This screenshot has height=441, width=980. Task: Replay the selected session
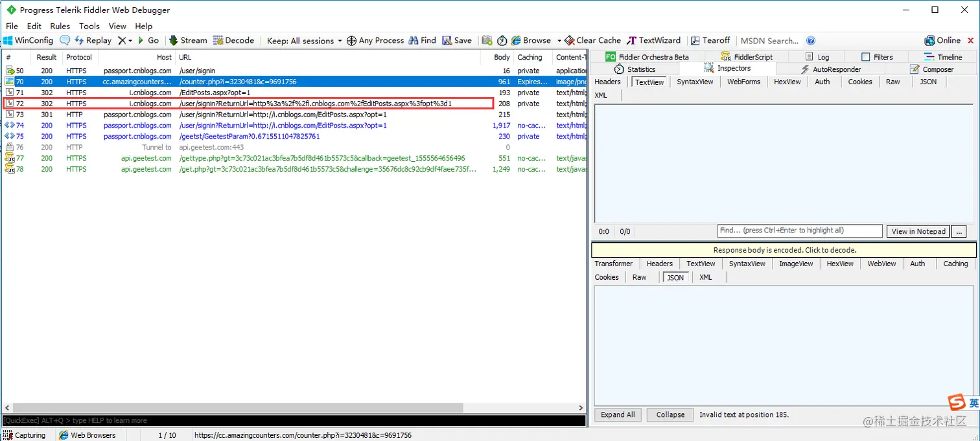pos(93,40)
